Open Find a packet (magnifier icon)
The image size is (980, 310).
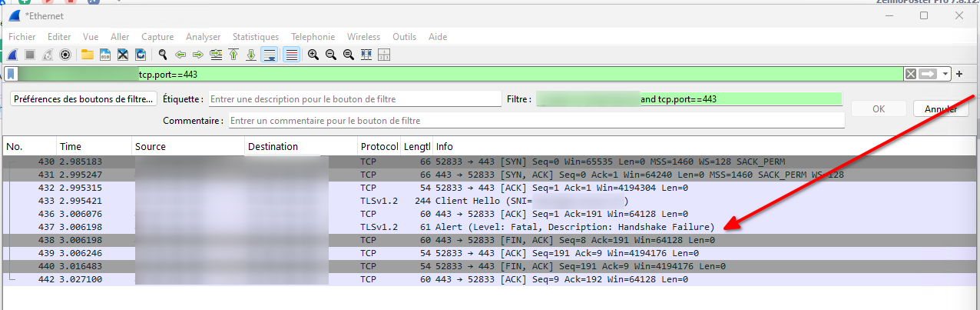pos(163,55)
